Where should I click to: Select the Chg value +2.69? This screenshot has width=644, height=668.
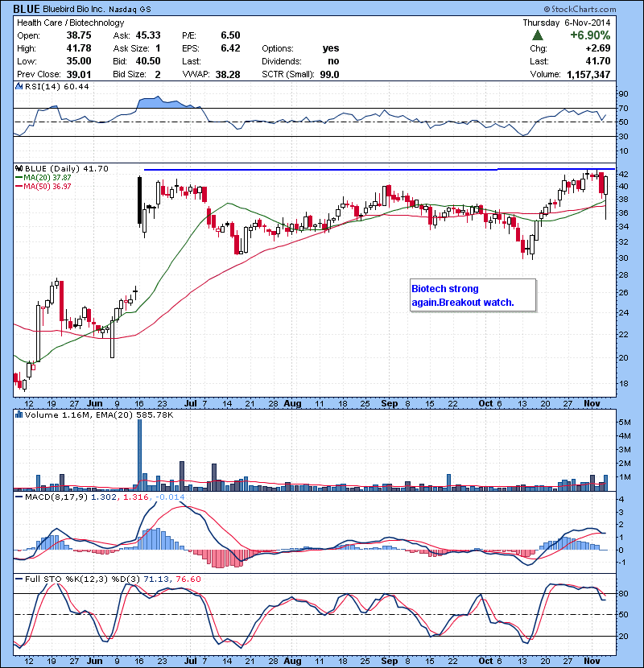[598, 48]
